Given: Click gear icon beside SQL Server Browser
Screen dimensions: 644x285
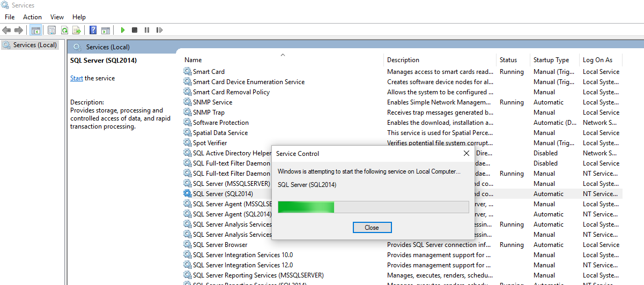Looking at the screenshot, I should [187, 245].
